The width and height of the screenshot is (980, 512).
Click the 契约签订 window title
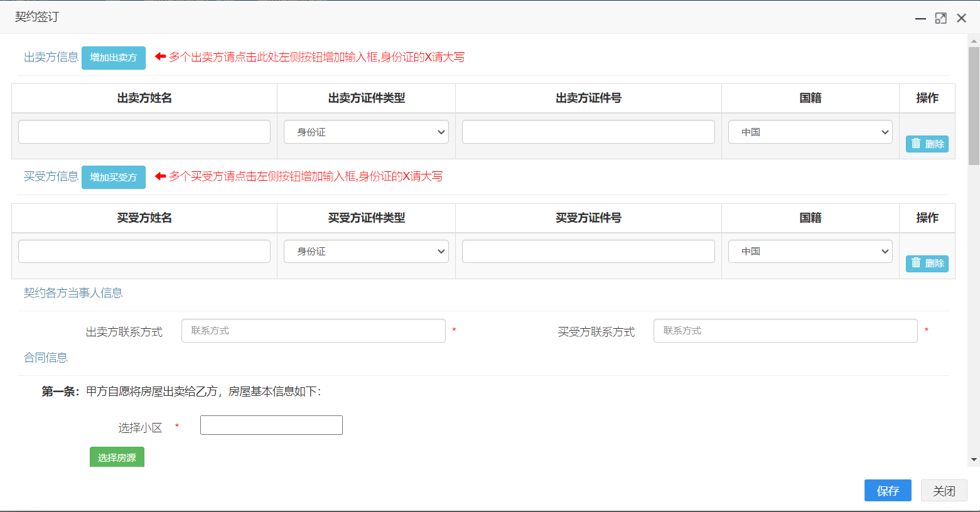37,17
